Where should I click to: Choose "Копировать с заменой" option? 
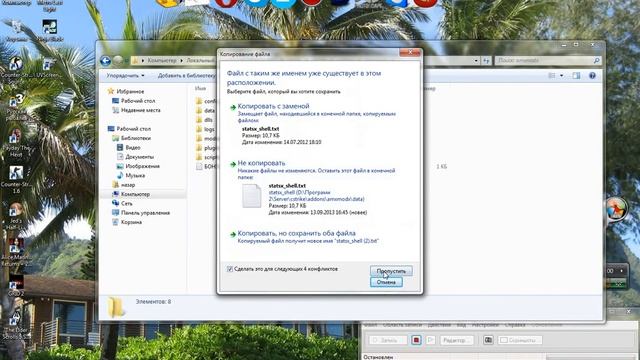point(273,106)
